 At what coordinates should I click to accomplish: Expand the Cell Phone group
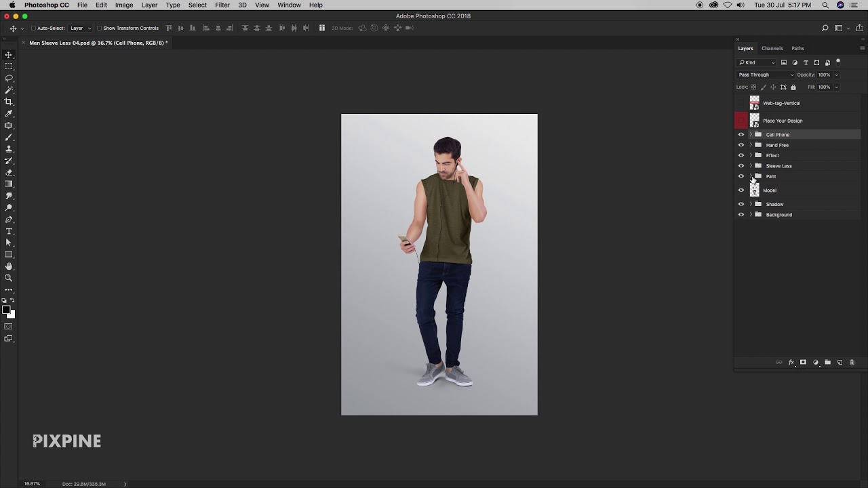pyautogui.click(x=751, y=135)
